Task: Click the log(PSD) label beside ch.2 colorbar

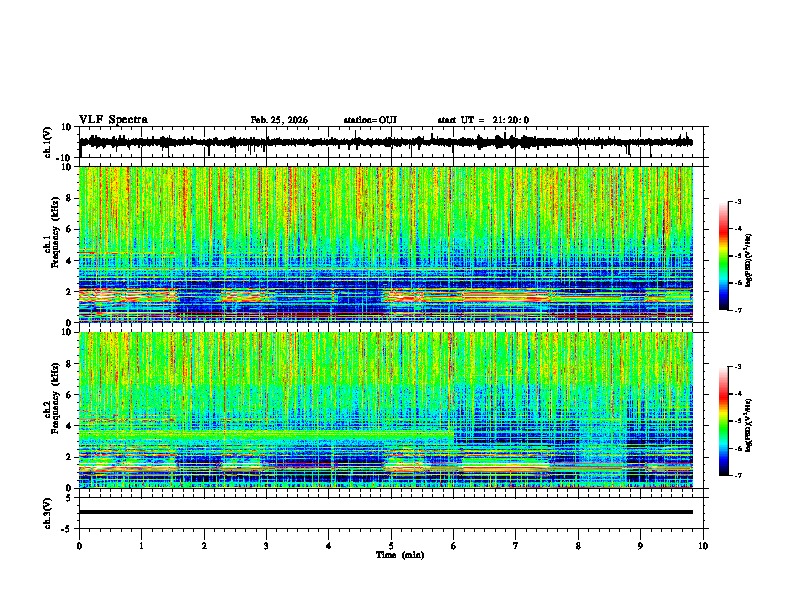Action: click(x=748, y=425)
